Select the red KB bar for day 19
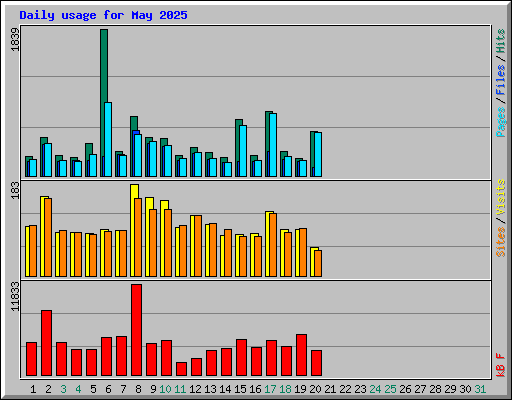 pos(301,355)
